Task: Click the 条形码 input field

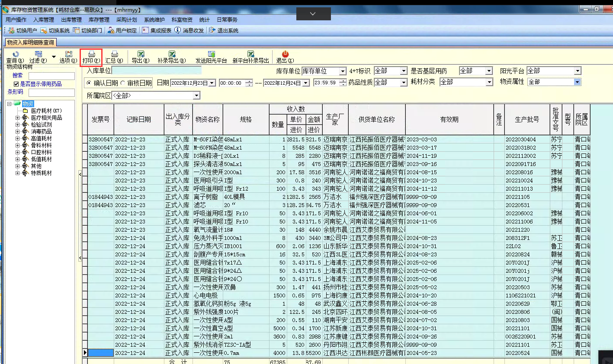Action: click(51, 93)
